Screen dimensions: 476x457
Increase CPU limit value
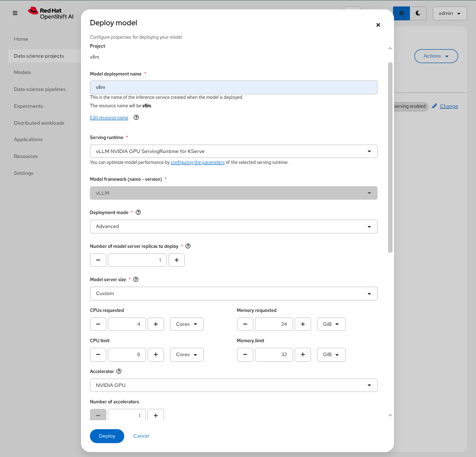click(x=156, y=355)
